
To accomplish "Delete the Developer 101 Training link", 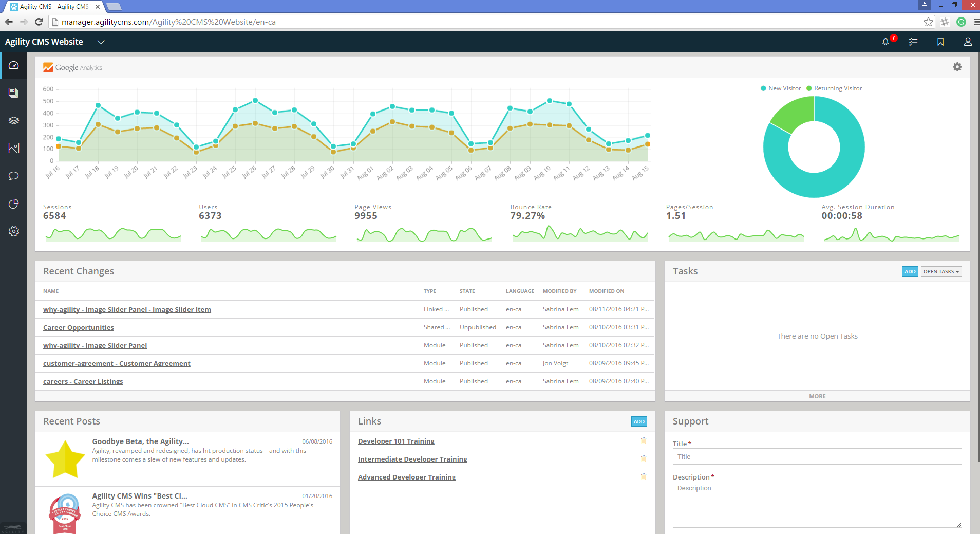I will pos(644,440).
